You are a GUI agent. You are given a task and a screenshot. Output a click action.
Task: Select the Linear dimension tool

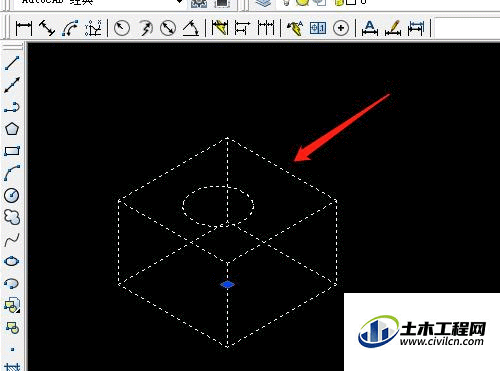[24, 28]
